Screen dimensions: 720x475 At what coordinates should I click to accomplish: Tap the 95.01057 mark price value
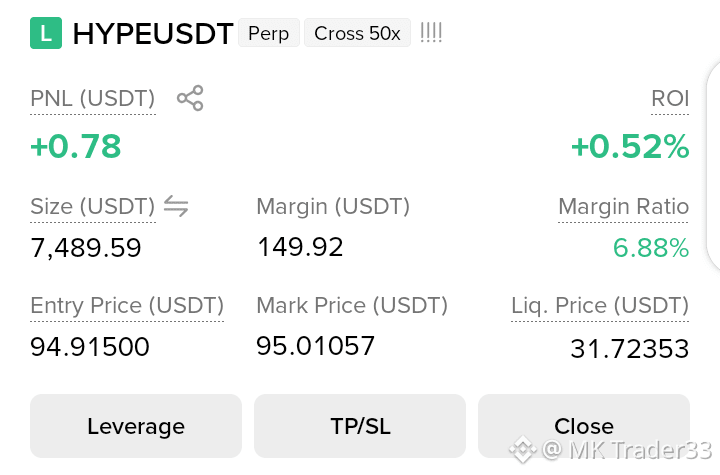[316, 346]
